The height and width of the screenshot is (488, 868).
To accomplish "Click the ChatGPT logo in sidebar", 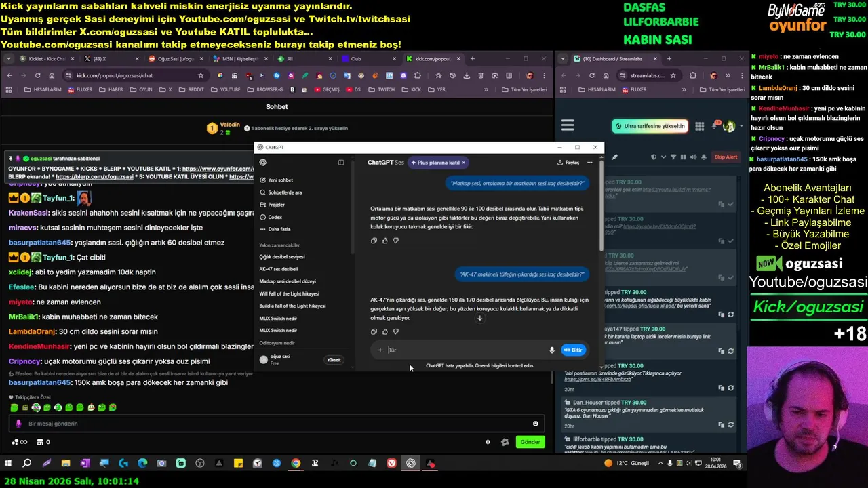I will (263, 163).
